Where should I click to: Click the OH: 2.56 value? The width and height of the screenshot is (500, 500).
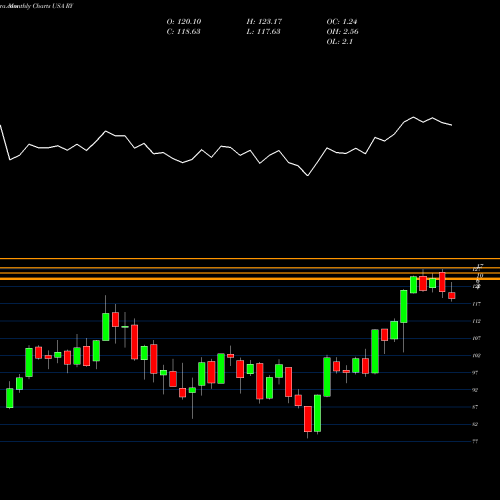[x=342, y=32]
